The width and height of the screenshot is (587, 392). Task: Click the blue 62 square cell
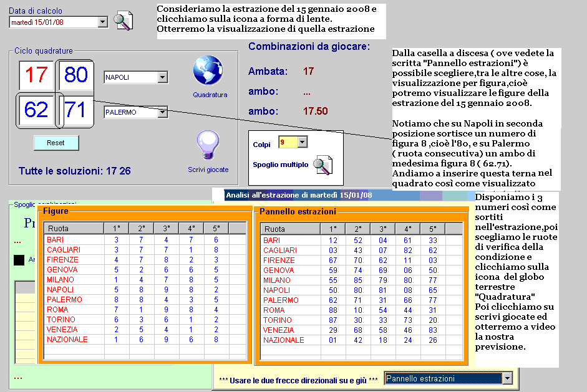coord(36,110)
